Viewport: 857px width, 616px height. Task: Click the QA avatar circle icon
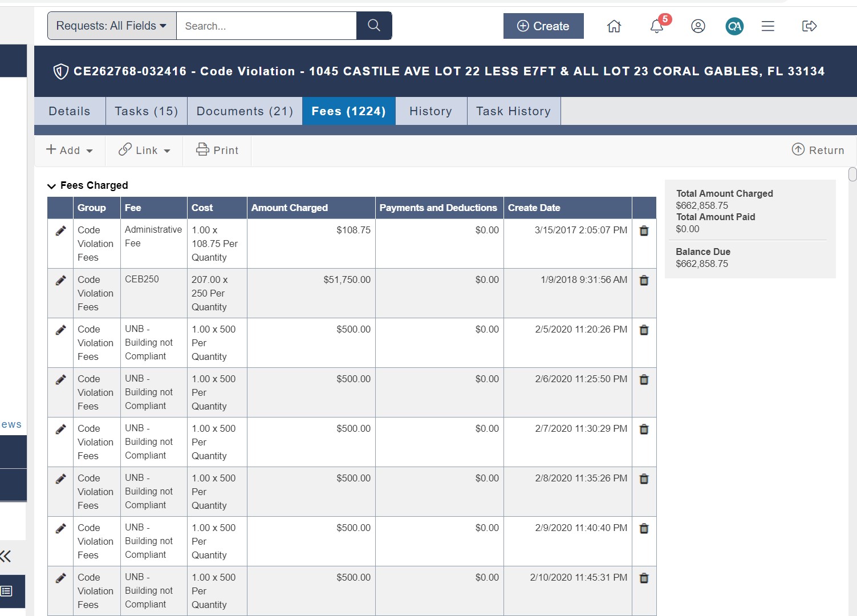(734, 26)
